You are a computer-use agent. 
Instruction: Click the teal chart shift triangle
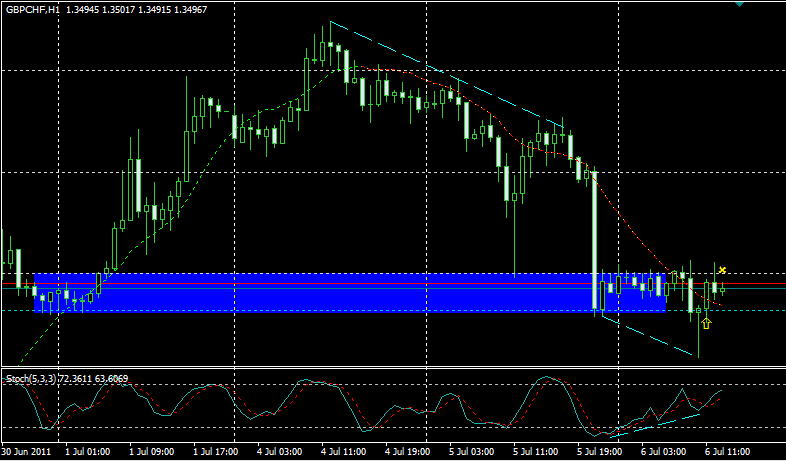click(739, 3)
